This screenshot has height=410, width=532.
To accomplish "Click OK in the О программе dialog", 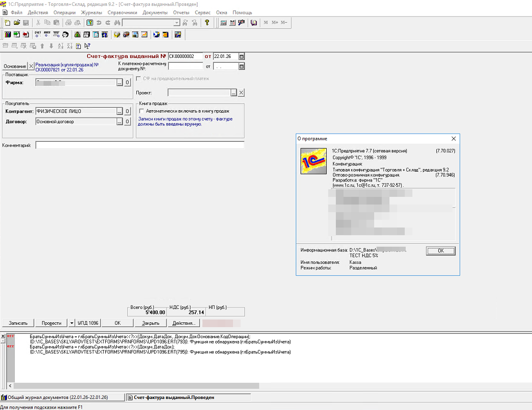I will [x=441, y=251].
